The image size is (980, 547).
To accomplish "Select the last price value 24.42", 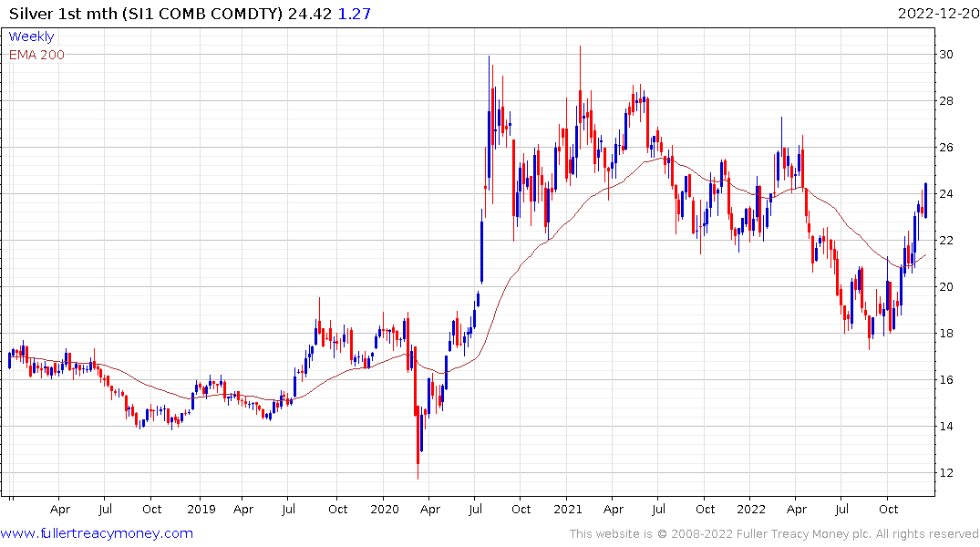I will point(309,14).
